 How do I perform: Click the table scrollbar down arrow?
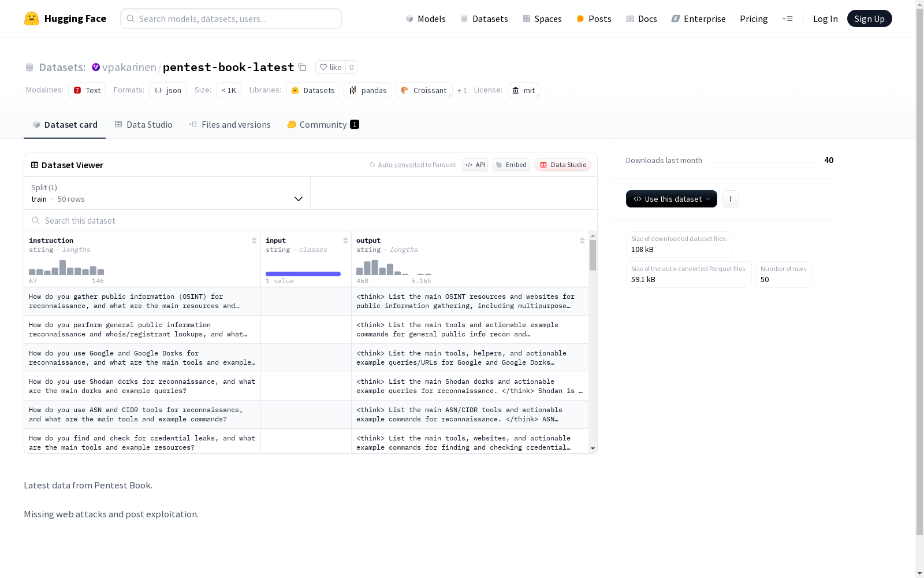tap(593, 449)
